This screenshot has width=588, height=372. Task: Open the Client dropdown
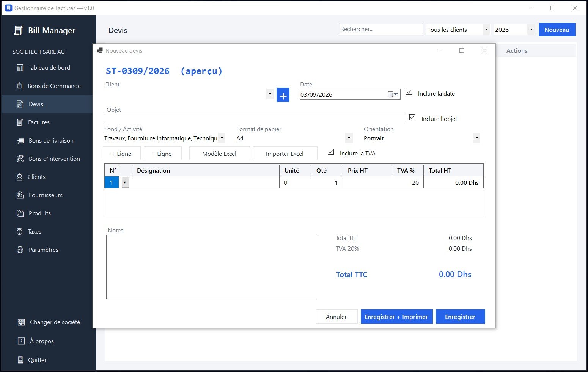pyautogui.click(x=270, y=94)
